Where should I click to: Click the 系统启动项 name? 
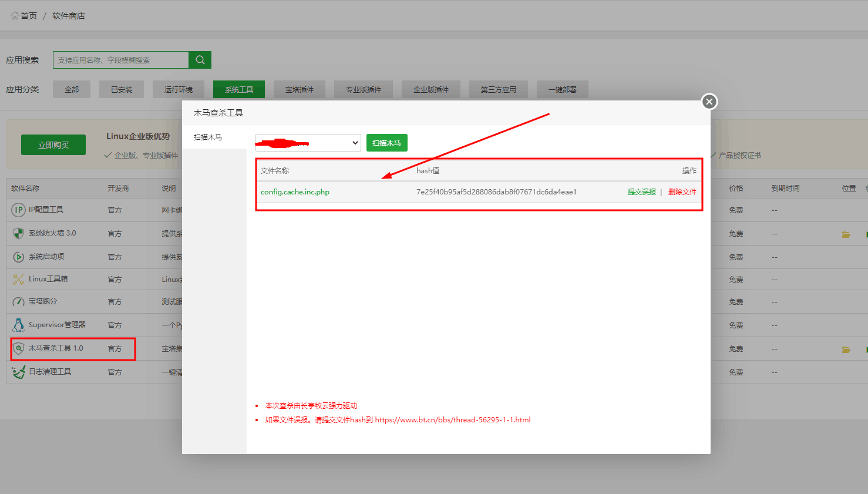coord(46,257)
